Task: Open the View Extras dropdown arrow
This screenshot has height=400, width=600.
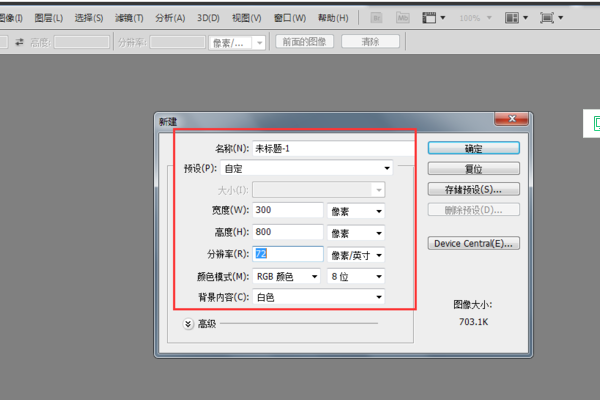Action: point(443,18)
